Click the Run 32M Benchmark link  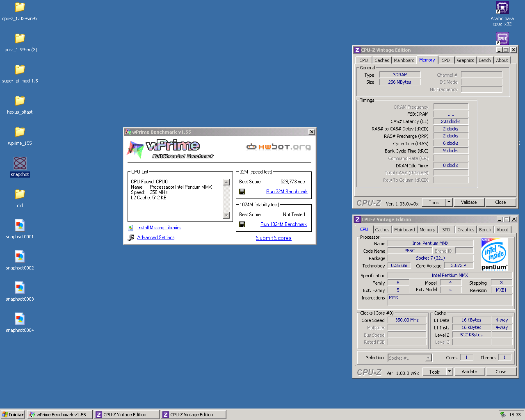tap(287, 191)
